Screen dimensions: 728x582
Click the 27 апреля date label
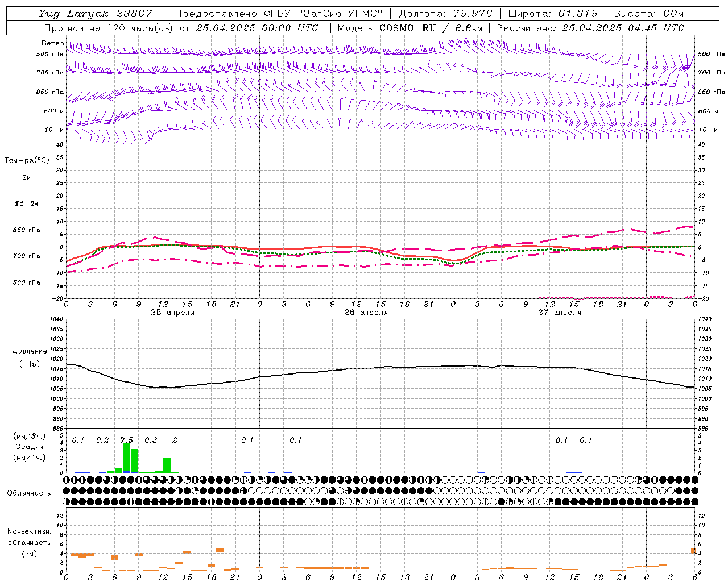pos(559,313)
